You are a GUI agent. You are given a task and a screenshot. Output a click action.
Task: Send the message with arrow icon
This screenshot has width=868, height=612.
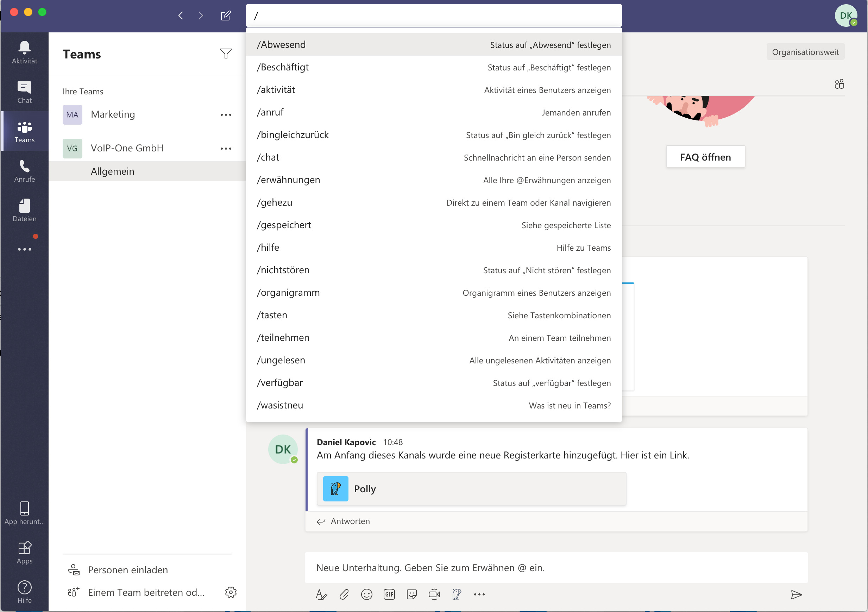point(796,595)
